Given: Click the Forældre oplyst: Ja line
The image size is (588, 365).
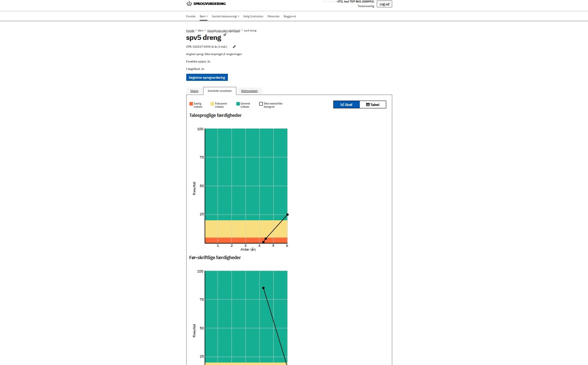Looking at the screenshot, I should coord(198,61).
